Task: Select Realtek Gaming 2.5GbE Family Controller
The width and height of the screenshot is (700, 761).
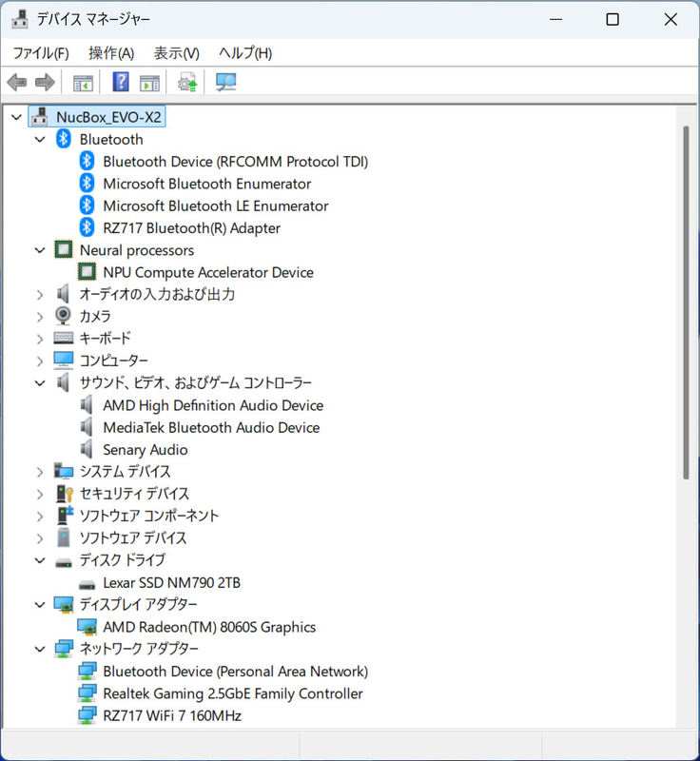Action: pyautogui.click(x=233, y=693)
